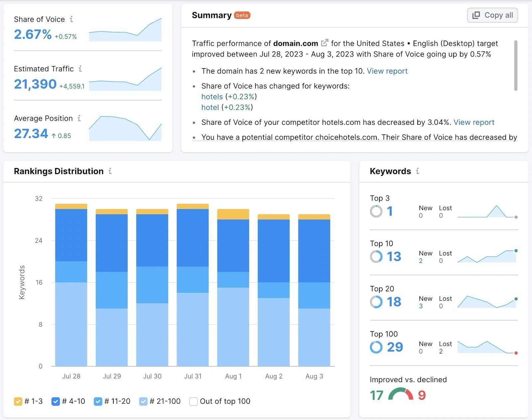Screen dimensions: 532x420
Task: Click the Keywords panel info icon
Action: point(418,171)
